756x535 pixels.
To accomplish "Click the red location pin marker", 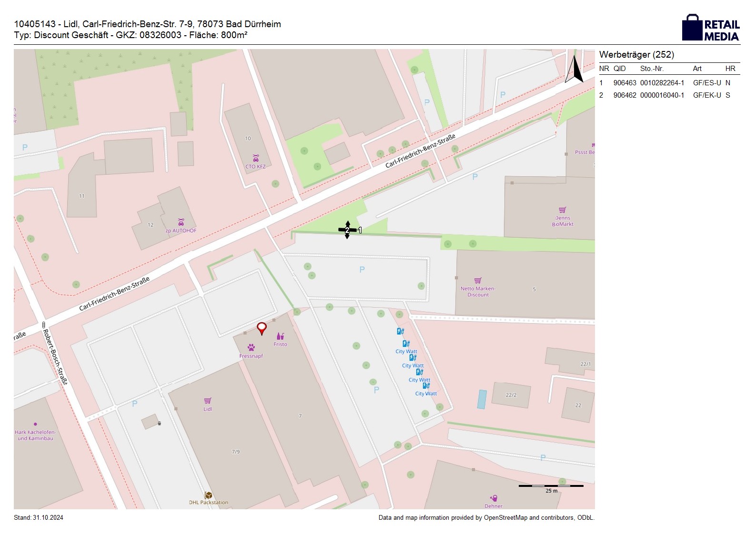I will pyautogui.click(x=262, y=328).
